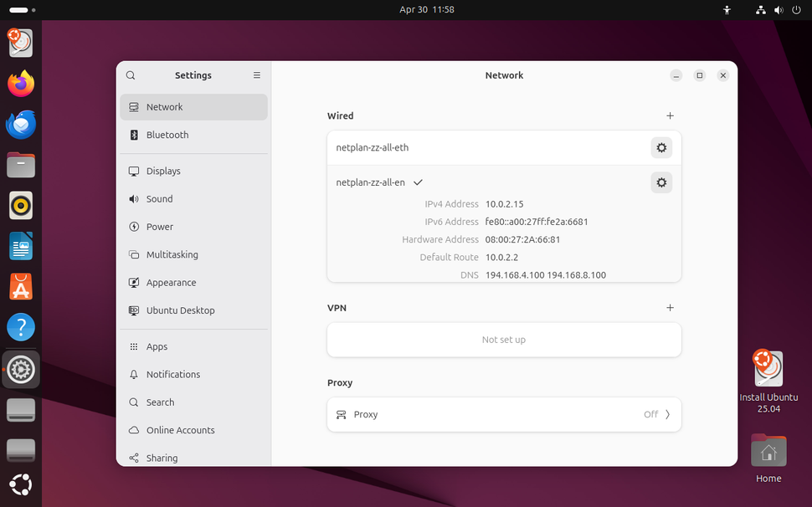Open Ubuntu App Center from the dock
Image resolution: width=812 pixels, height=507 pixels.
(x=20, y=286)
